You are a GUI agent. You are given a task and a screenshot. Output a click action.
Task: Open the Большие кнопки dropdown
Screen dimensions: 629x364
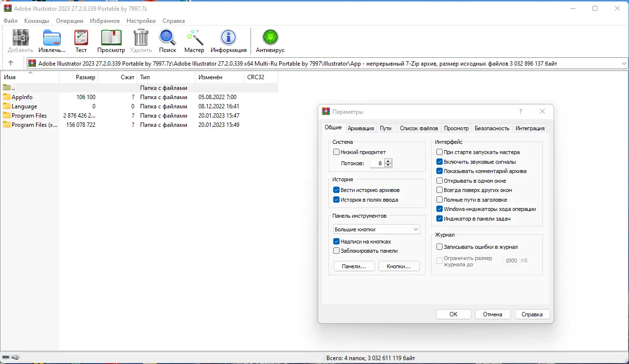pyautogui.click(x=377, y=229)
